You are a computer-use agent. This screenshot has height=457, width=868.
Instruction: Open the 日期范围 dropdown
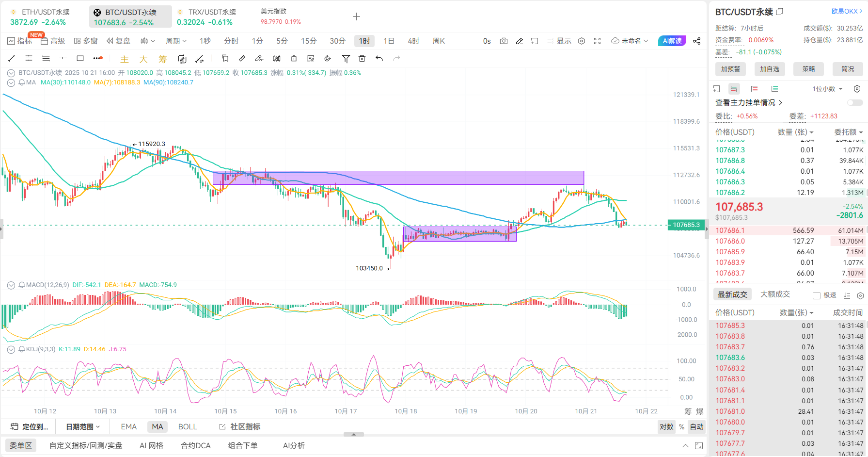[83, 426]
